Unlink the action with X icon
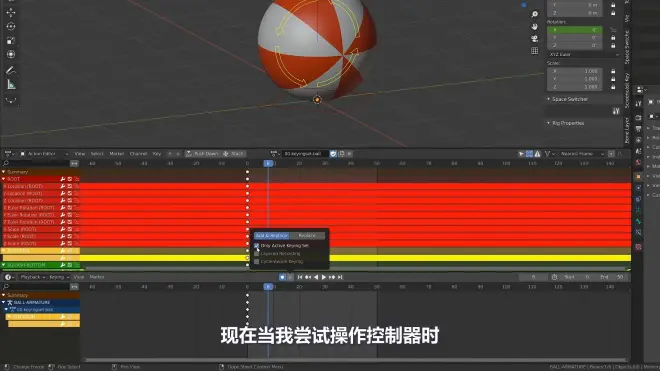The width and height of the screenshot is (660, 371). click(349, 154)
